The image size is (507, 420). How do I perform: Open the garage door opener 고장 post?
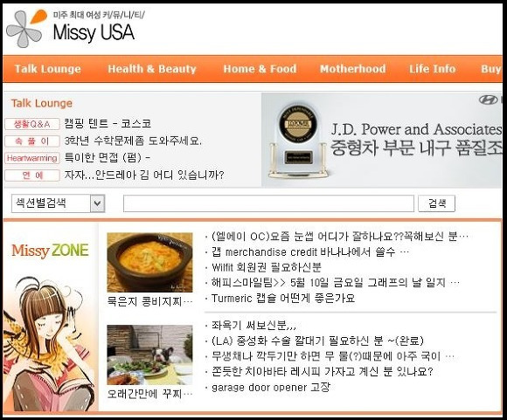point(271,387)
